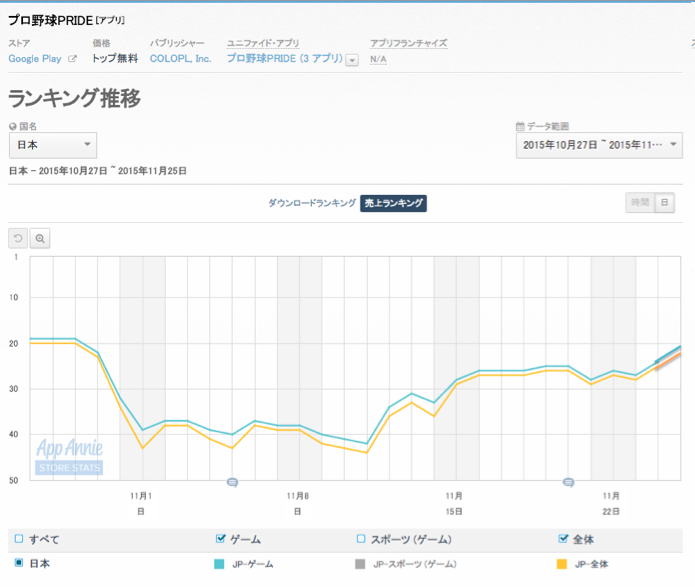Switch to ダウンロードランキング tab
This screenshot has width=695, height=587.
pyautogui.click(x=312, y=203)
